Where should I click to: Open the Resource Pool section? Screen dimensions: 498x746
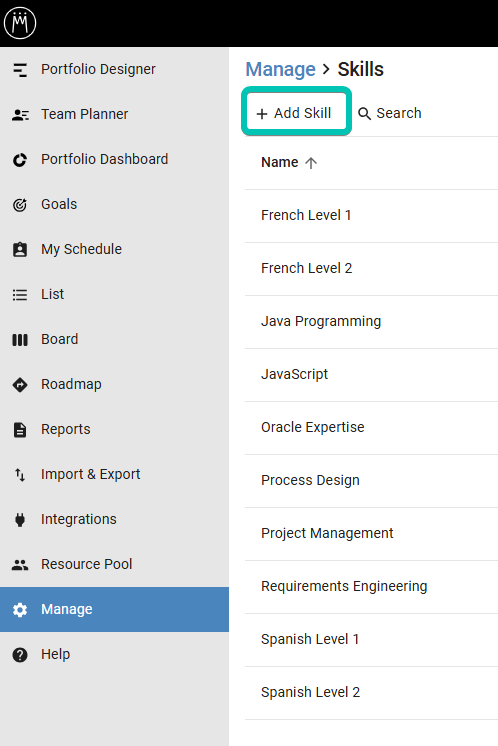[114, 564]
